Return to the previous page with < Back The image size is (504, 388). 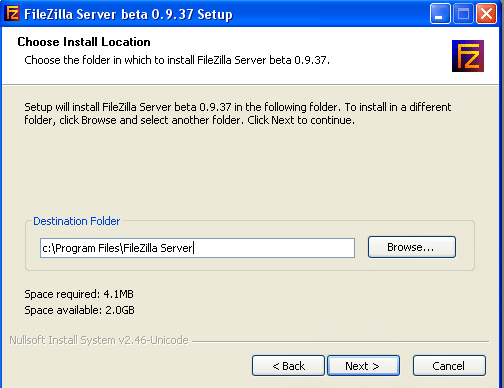(x=288, y=366)
